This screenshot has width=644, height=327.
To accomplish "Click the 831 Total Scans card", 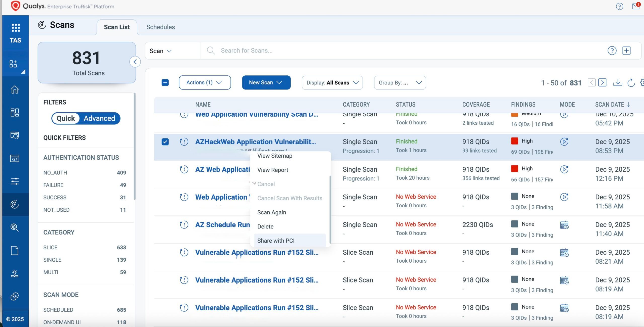I will click(x=87, y=63).
